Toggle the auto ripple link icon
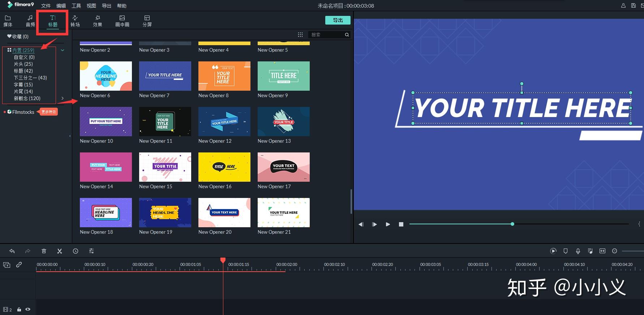644x315 pixels. [19, 265]
